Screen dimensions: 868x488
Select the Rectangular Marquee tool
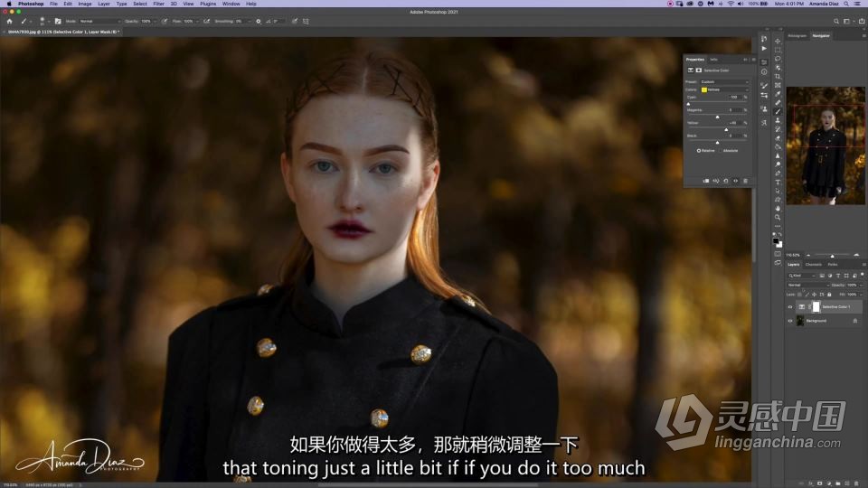(778, 50)
